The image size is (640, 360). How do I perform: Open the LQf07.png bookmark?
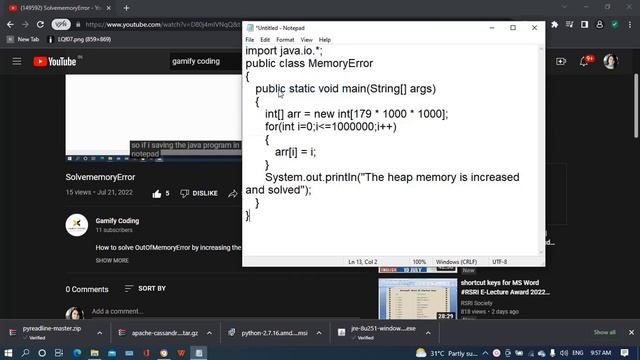pyautogui.click(x=79, y=39)
